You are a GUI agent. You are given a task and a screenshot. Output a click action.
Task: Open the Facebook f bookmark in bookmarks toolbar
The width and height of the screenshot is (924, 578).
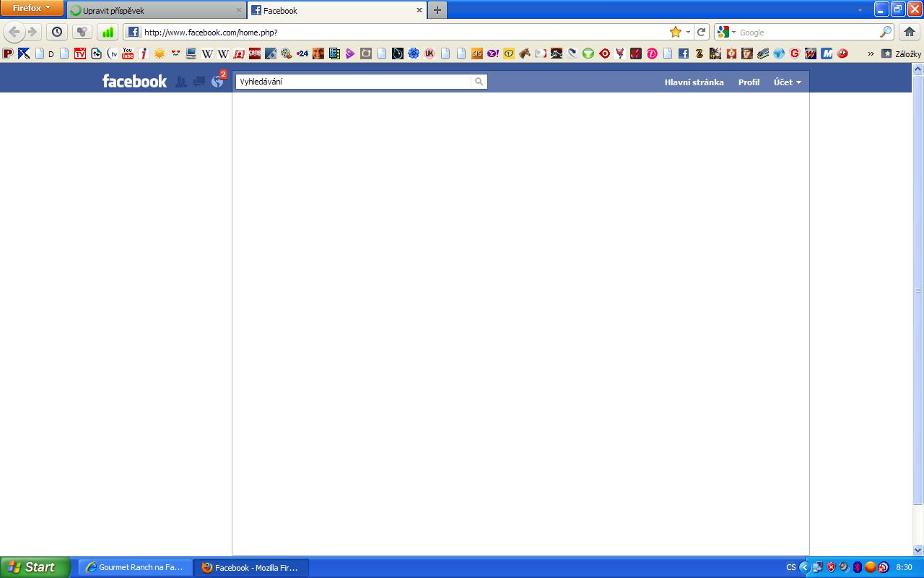click(x=684, y=53)
